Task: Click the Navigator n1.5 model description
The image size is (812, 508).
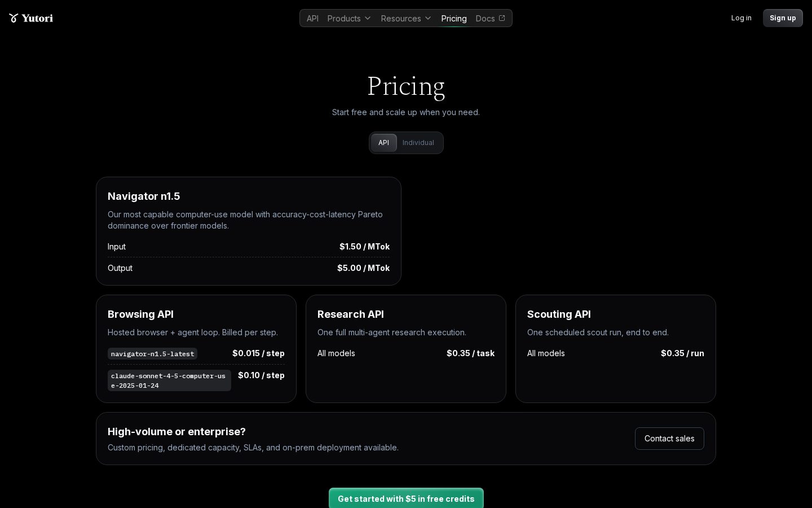Action: [x=245, y=220]
